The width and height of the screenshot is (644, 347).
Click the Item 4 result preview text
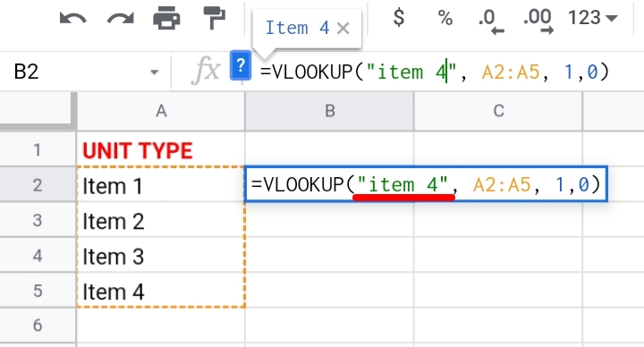[x=297, y=28]
